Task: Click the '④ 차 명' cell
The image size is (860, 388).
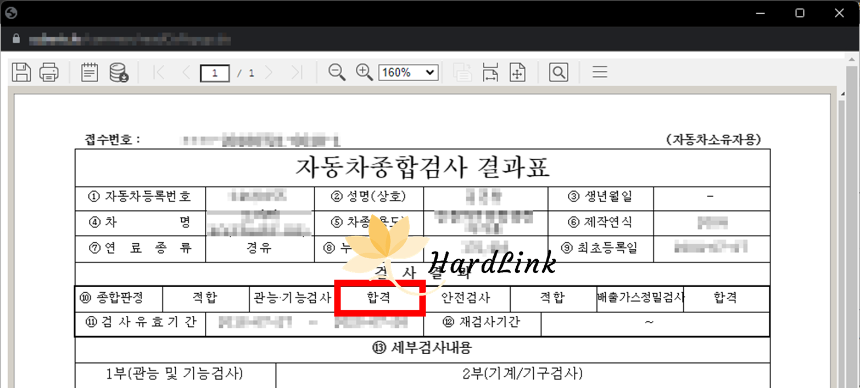Action: click(x=140, y=223)
